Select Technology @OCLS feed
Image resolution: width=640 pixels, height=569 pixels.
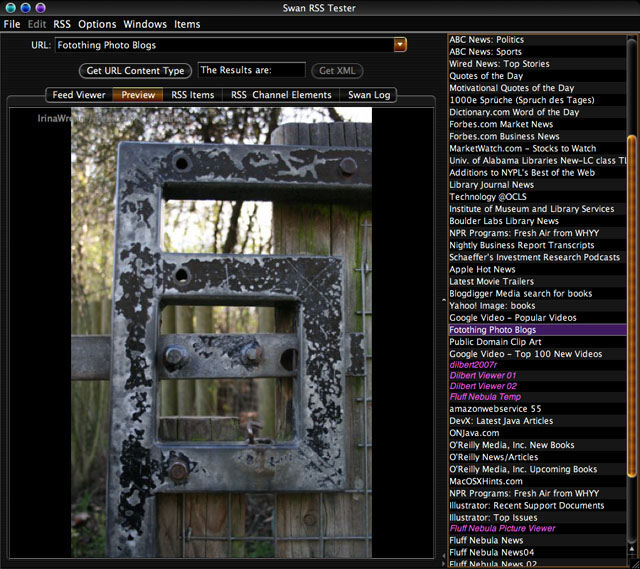pos(537,197)
